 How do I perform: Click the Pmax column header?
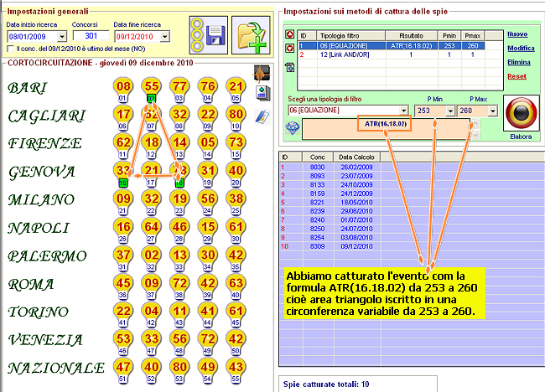[473, 36]
